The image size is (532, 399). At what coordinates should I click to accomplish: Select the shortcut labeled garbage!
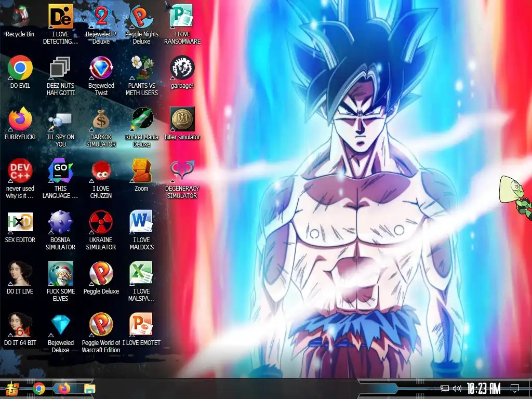[x=182, y=72]
